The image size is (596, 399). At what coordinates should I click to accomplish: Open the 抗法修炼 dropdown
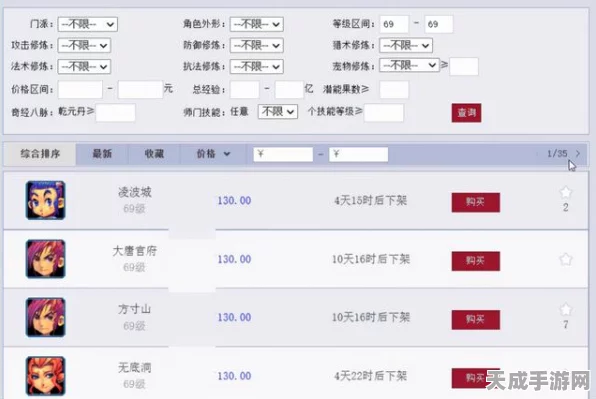[257, 66]
